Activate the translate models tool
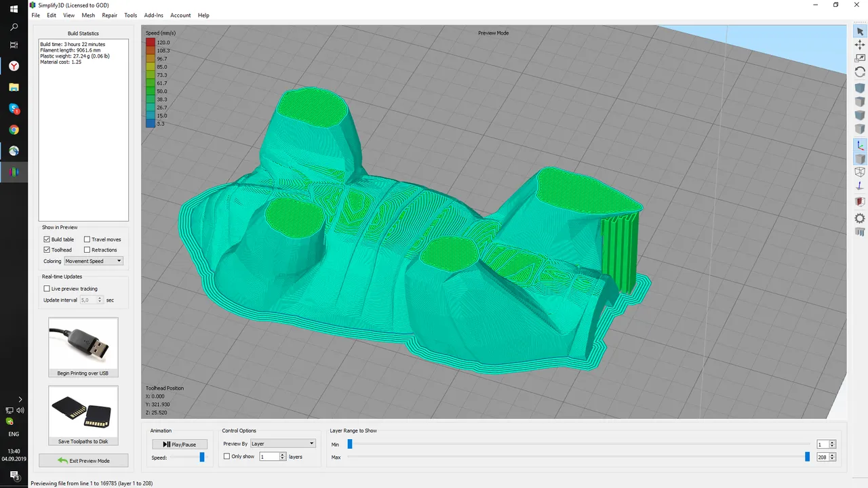This screenshot has width=868, height=488. [860, 45]
